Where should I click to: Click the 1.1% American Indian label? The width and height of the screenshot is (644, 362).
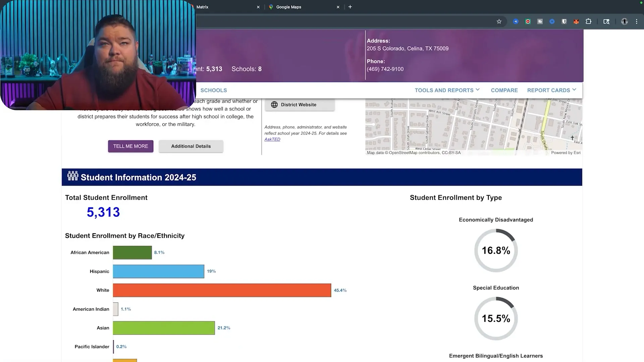click(126, 309)
